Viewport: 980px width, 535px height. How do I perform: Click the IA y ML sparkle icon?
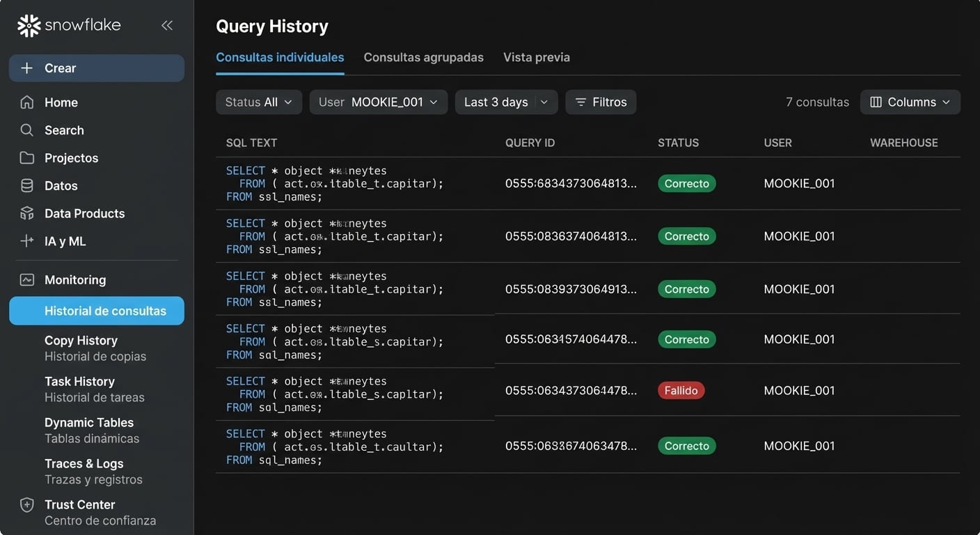click(x=27, y=241)
